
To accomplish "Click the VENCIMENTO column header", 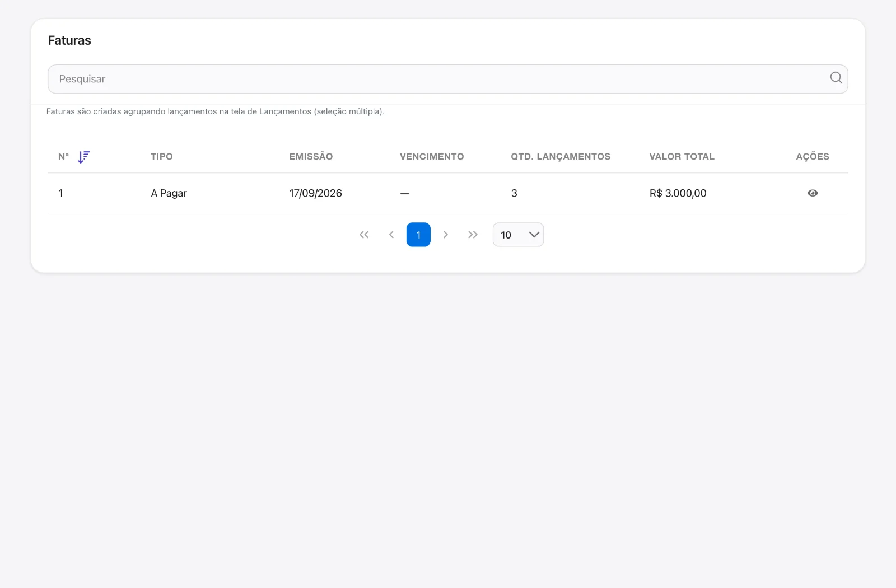I will coord(432,157).
